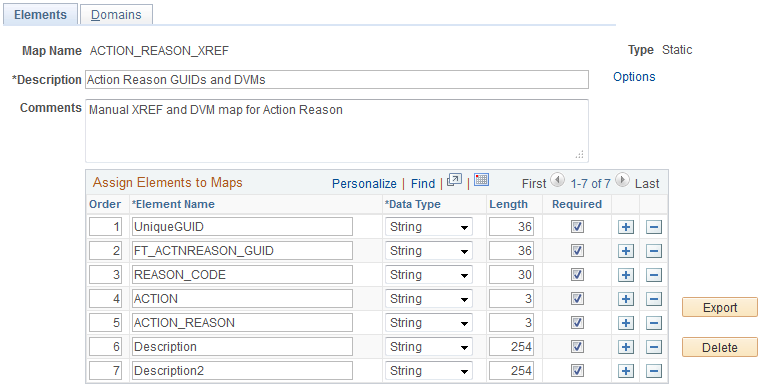Image resolution: width=762 pixels, height=388 pixels.
Task: Open Data Type dropdown for FT_ACTNREASON_GUID
Action: click(x=429, y=250)
